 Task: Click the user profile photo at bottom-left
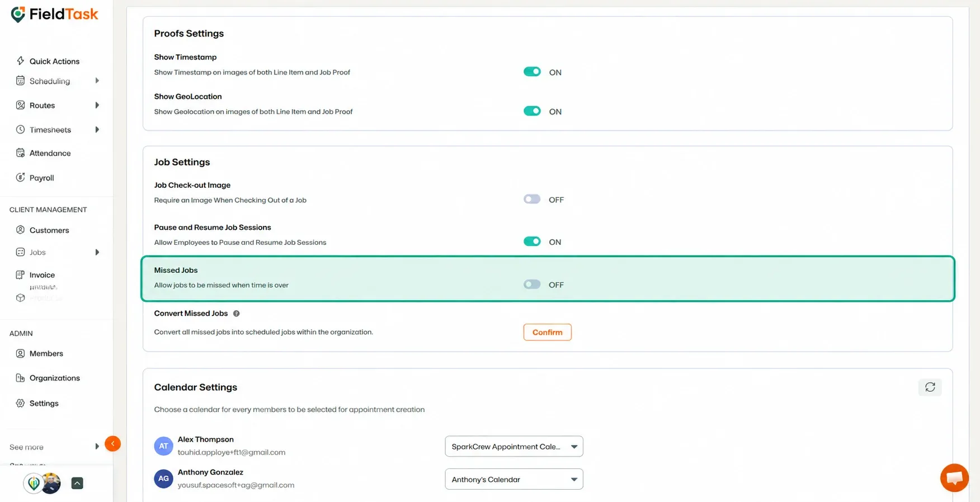pyautogui.click(x=51, y=484)
